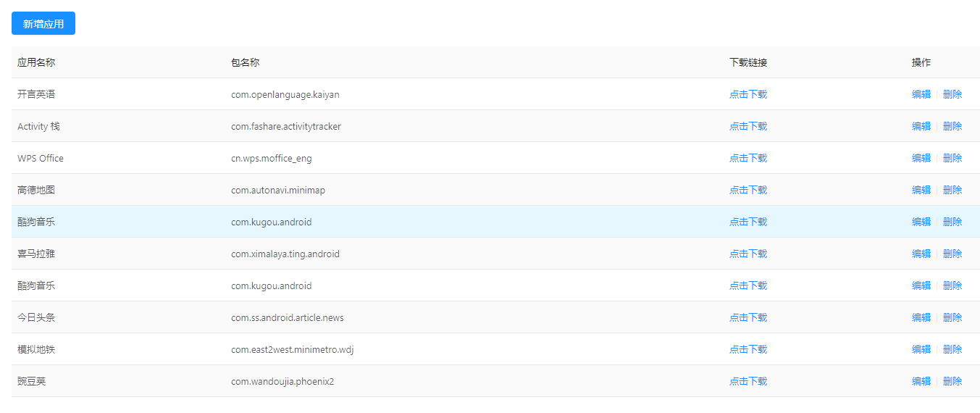This screenshot has height=413, width=980.
Task: Select package name com.ximalaya.ting.android
Action: click(x=285, y=254)
